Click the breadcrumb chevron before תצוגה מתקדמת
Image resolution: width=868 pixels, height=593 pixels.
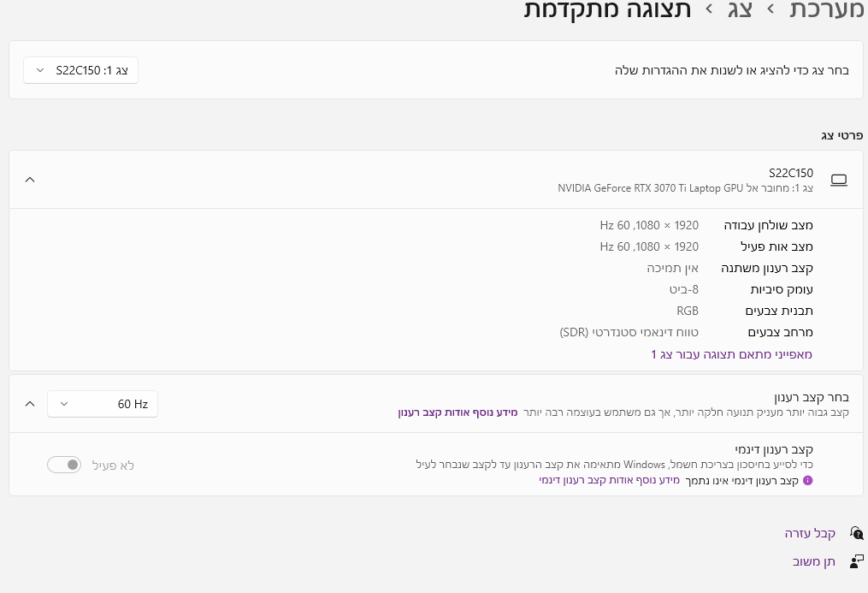click(709, 9)
